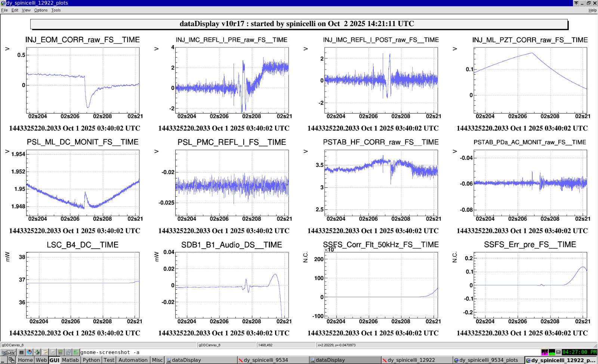Click the window list icon on the taskbar
Screen dimensions: 598x364
click(x=12, y=360)
